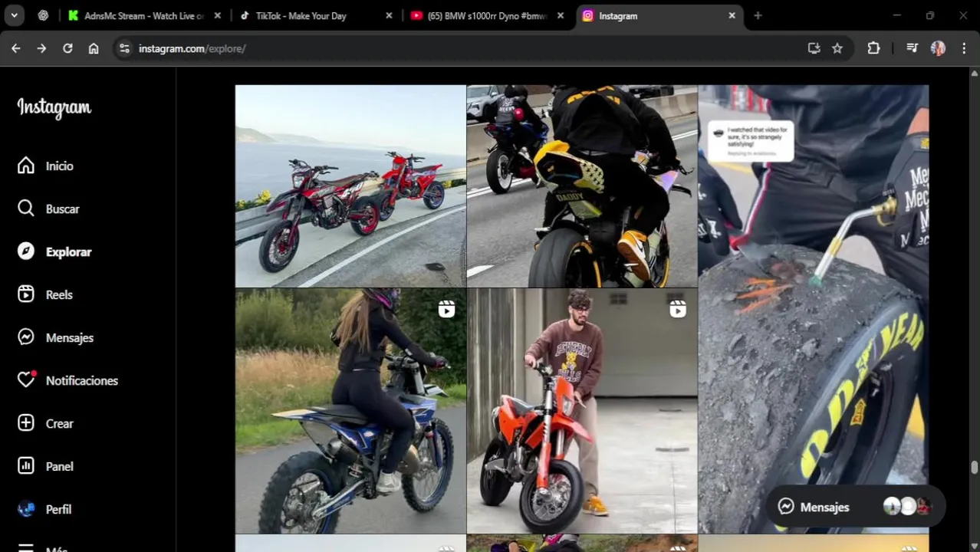
Task: Switch to TikTok Make Your Day tab
Action: [x=317, y=15]
